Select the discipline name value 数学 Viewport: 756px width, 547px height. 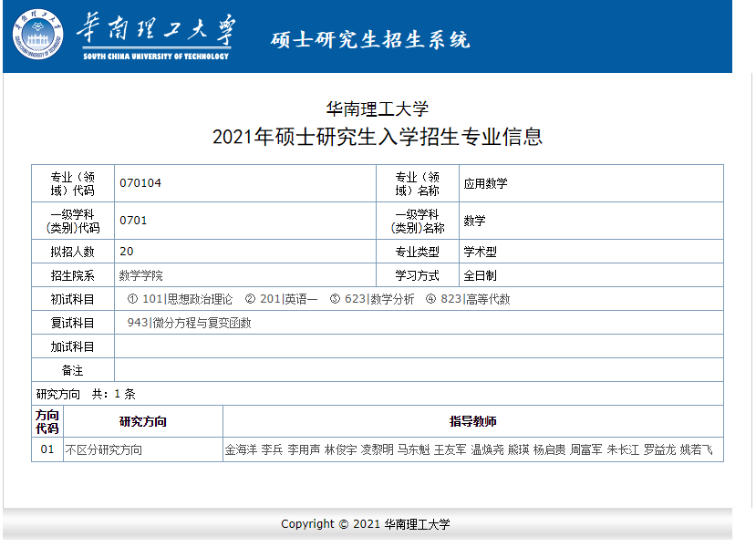(x=474, y=221)
